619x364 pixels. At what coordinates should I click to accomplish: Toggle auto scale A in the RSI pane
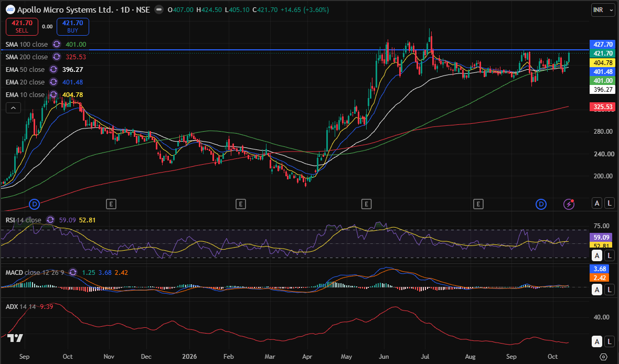coord(597,255)
